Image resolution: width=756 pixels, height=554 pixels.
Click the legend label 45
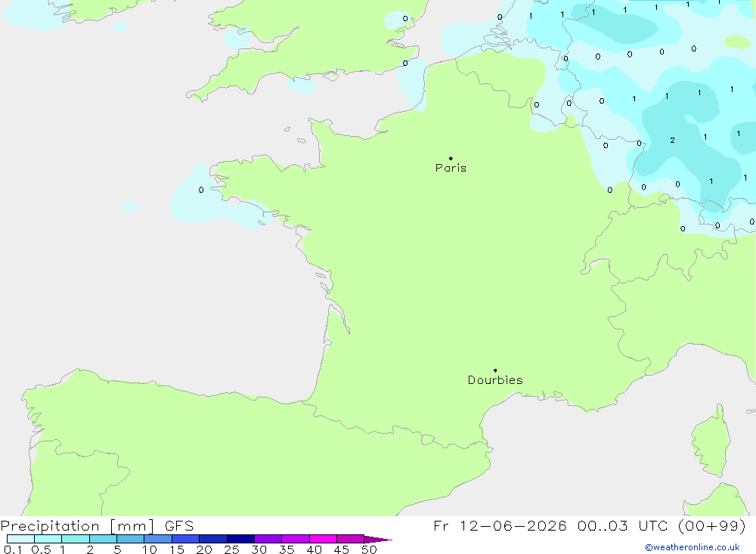(342, 549)
